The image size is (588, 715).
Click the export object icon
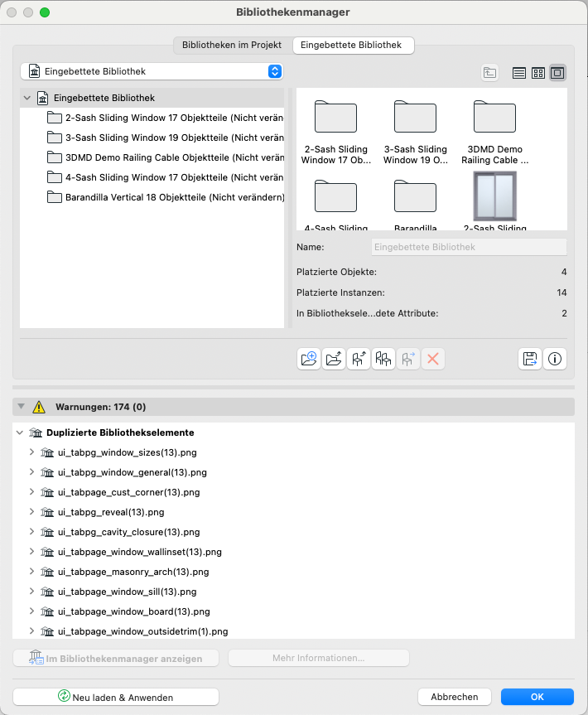359,359
